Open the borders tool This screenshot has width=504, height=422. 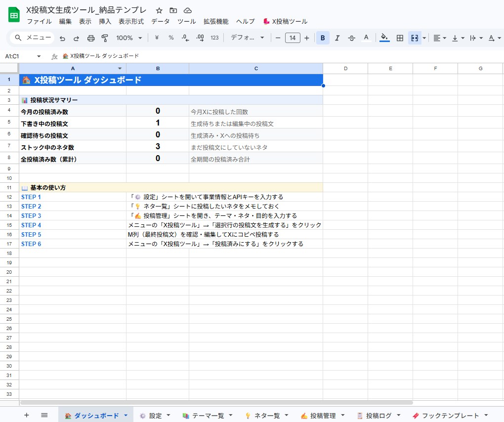pyautogui.click(x=400, y=38)
